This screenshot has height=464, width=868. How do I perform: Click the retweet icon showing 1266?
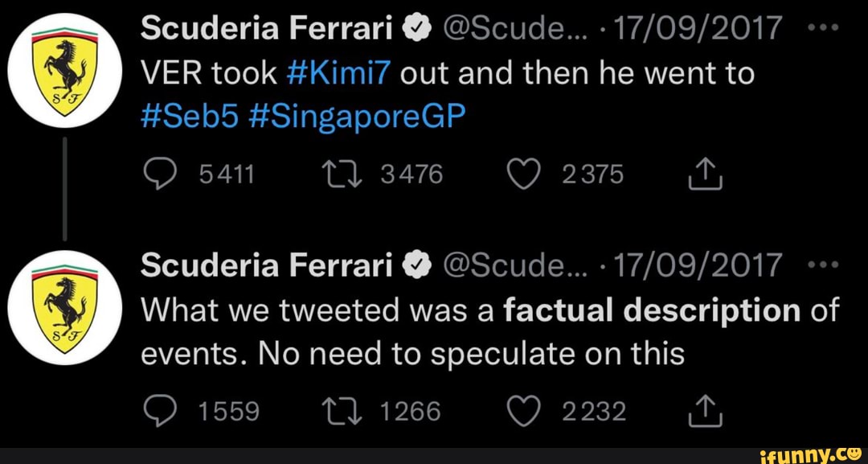click(342, 409)
